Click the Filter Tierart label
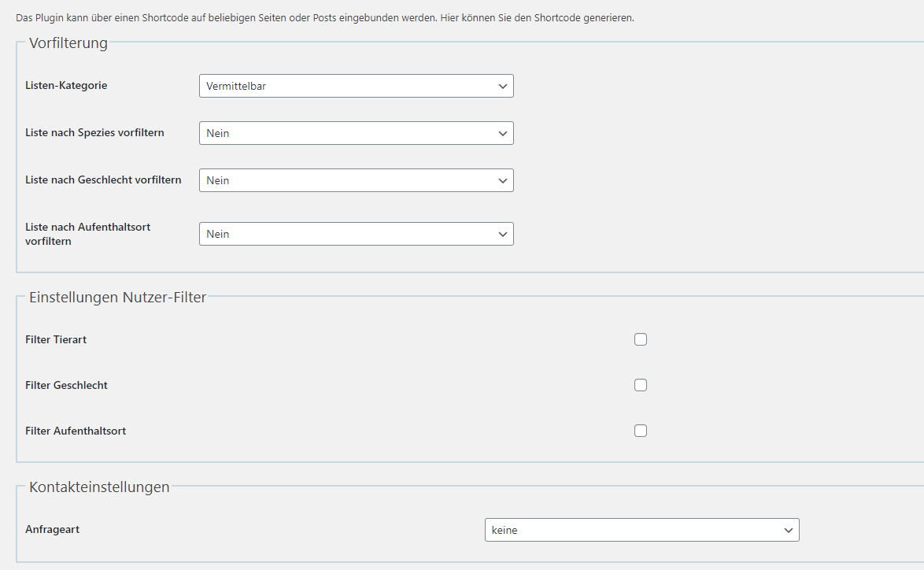 click(x=56, y=339)
